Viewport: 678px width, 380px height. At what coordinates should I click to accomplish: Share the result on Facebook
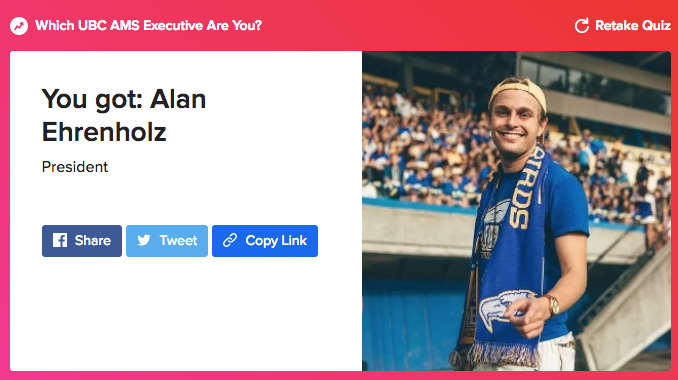(x=82, y=241)
